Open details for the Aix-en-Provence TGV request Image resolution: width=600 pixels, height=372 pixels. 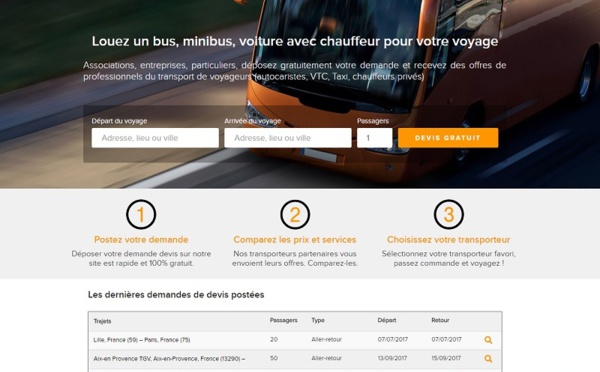pyautogui.click(x=488, y=359)
